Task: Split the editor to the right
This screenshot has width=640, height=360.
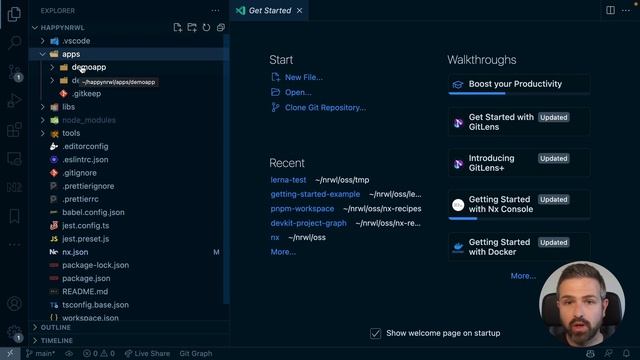Action: click(610, 10)
